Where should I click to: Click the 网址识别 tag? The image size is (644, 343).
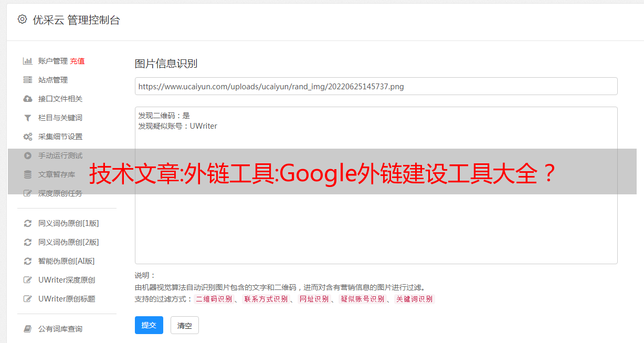coord(314,299)
